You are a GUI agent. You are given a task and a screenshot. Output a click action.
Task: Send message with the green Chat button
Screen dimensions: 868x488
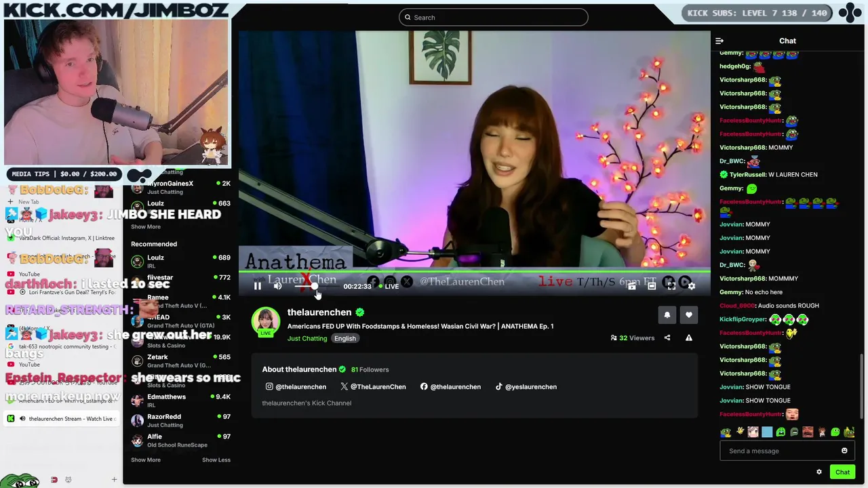coord(842,472)
